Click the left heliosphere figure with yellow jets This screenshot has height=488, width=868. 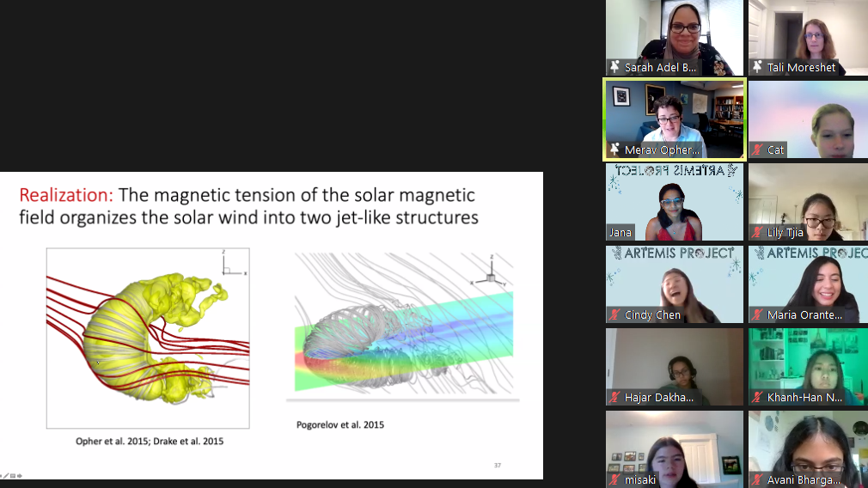pyautogui.click(x=148, y=338)
